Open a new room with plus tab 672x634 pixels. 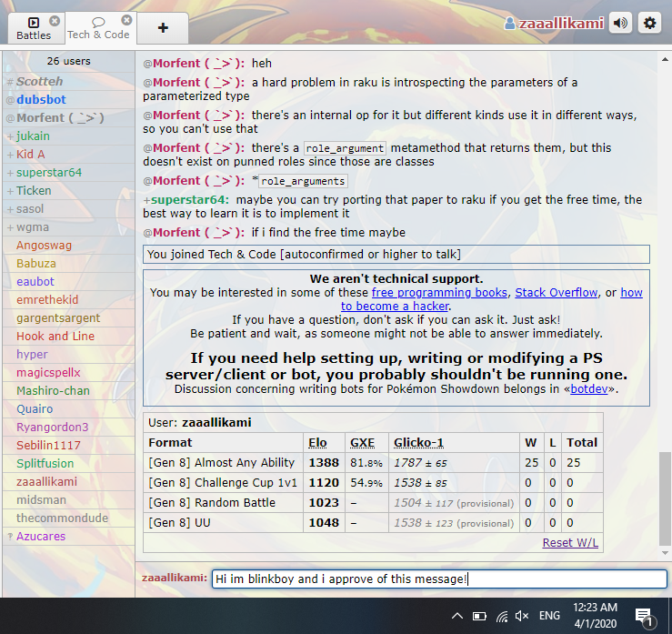click(163, 28)
